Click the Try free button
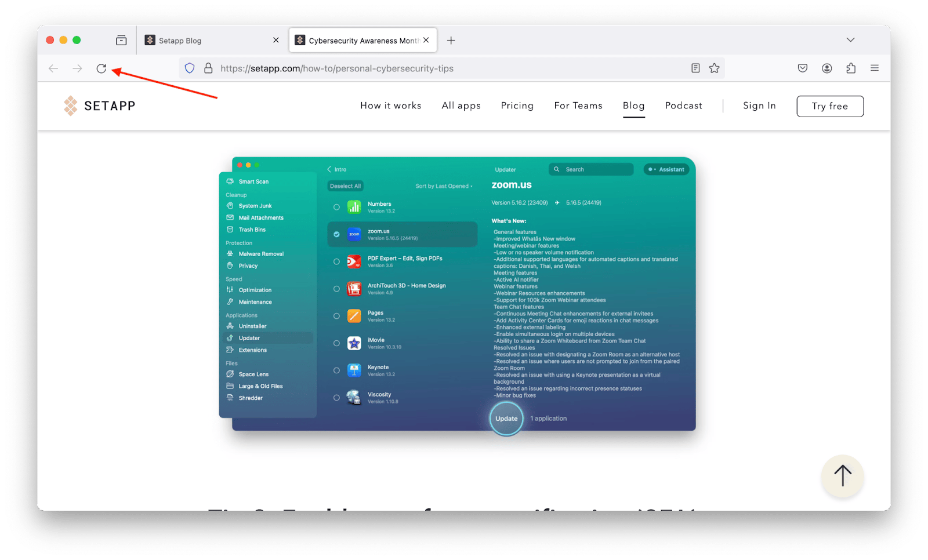928x560 pixels. pyautogui.click(x=830, y=106)
